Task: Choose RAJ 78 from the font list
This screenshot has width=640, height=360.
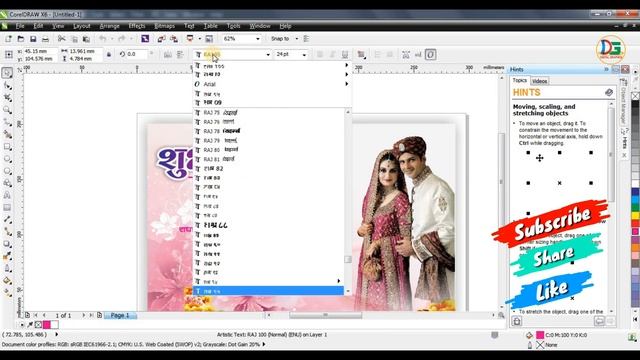Action: 269,131
